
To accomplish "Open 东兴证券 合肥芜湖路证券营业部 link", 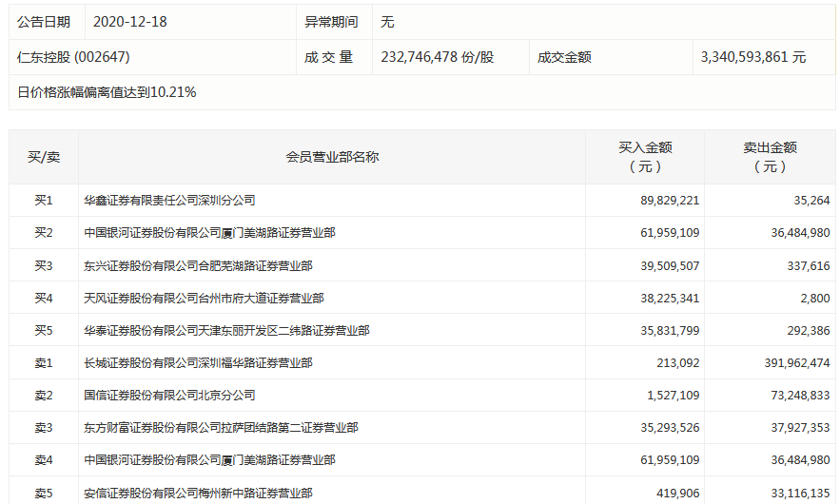I will point(198,265).
